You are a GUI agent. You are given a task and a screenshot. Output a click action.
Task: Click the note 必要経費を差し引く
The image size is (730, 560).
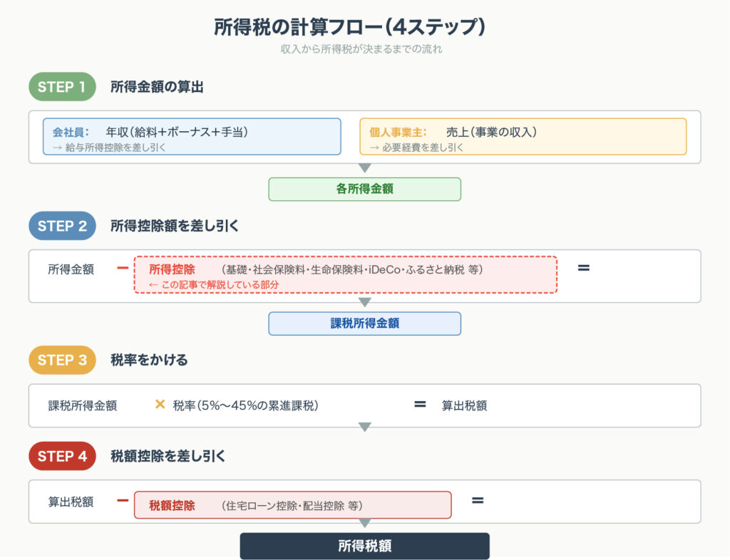click(x=416, y=147)
